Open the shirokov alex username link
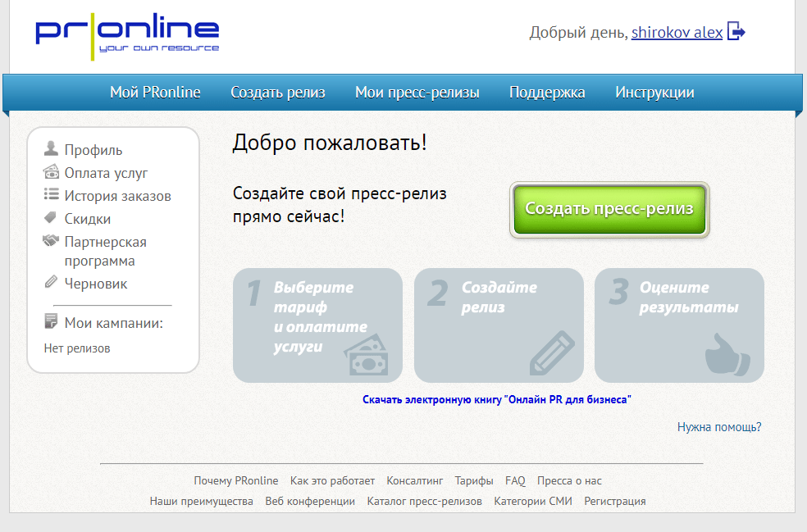Viewport: 807px width, 532px height. point(677,33)
